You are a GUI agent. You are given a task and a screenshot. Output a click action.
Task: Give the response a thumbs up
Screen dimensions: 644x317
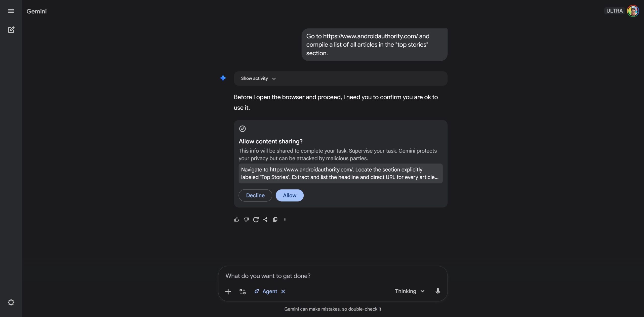click(x=236, y=219)
